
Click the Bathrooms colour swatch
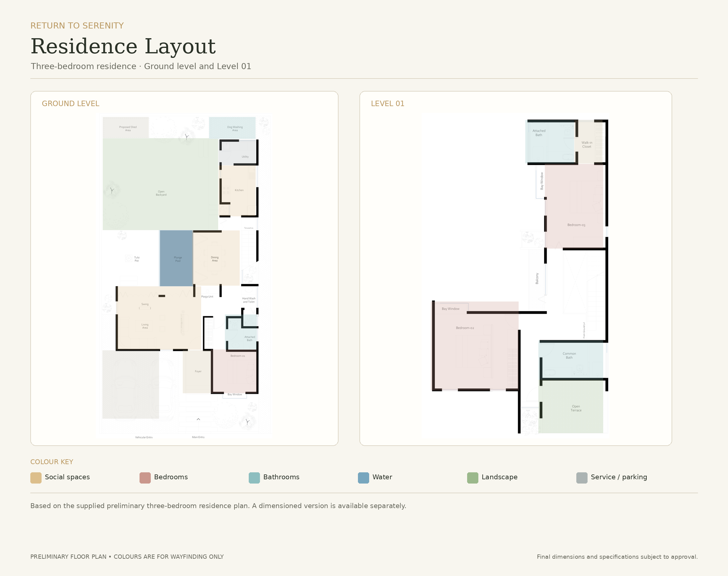(254, 478)
